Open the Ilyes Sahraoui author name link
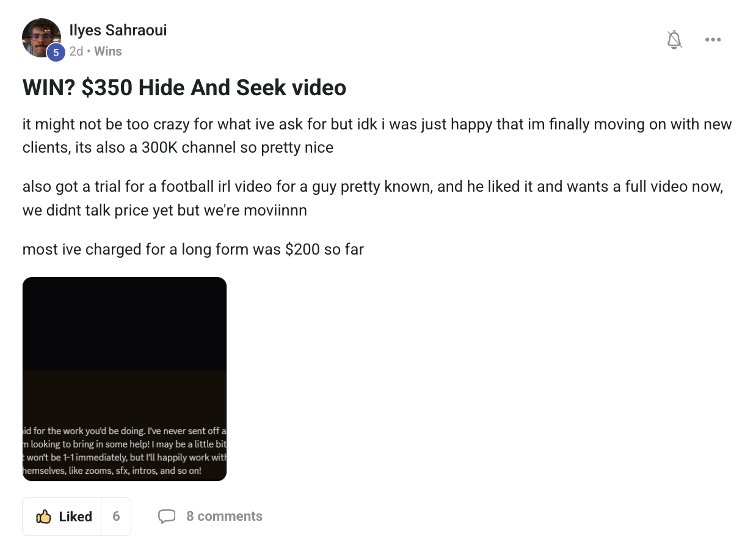Image resolution: width=756 pixels, height=547 pixels. [x=118, y=30]
